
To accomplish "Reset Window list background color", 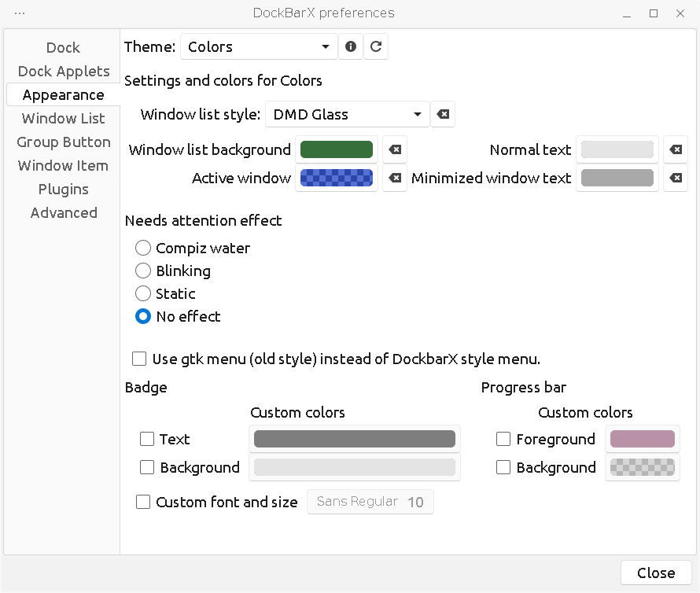I will click(395, 150).
